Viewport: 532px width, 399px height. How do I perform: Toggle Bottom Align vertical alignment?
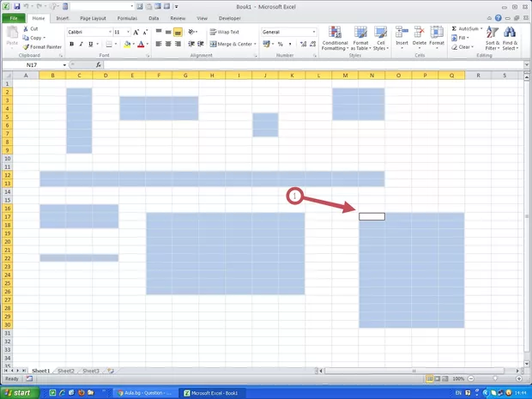[178, 32]
